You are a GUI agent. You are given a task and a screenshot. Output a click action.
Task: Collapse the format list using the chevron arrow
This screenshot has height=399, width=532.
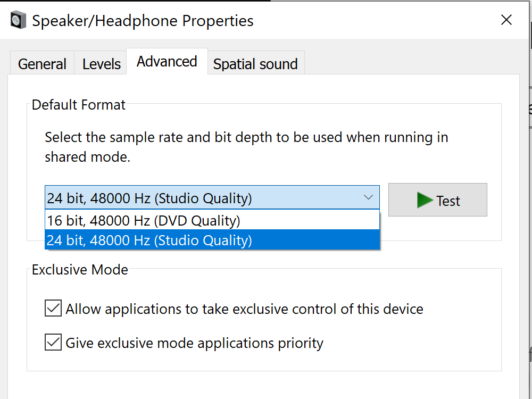(x=368, y=198)
